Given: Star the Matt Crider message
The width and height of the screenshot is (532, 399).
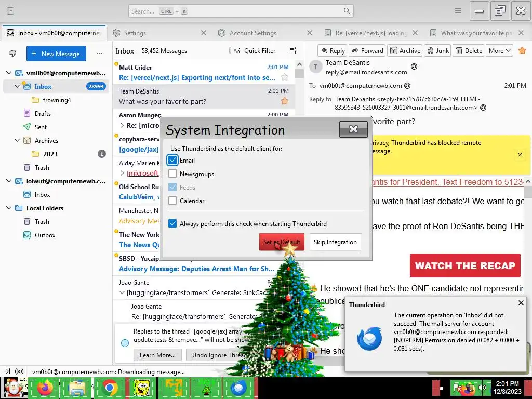Looking at the screenshot, I should (285, 77).
